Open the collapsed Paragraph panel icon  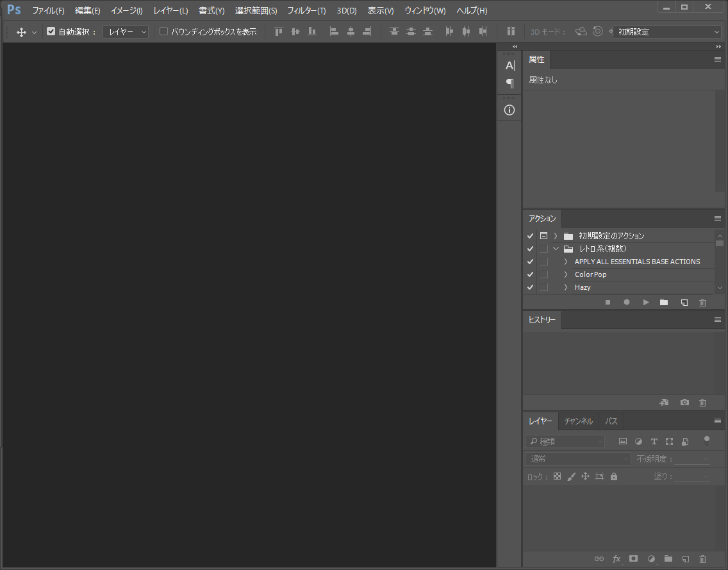[x=509, y=83]
